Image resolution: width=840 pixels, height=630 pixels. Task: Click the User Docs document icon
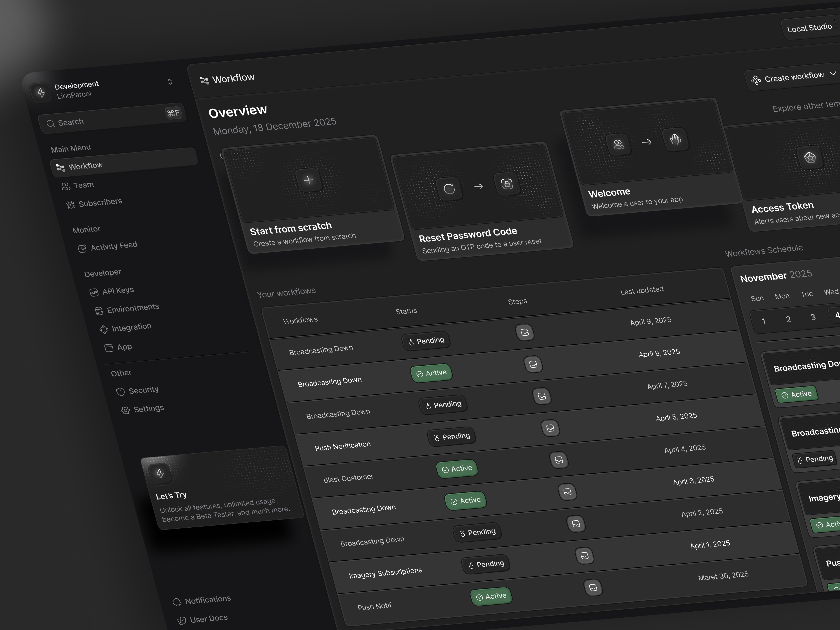[x=182, y=621]
